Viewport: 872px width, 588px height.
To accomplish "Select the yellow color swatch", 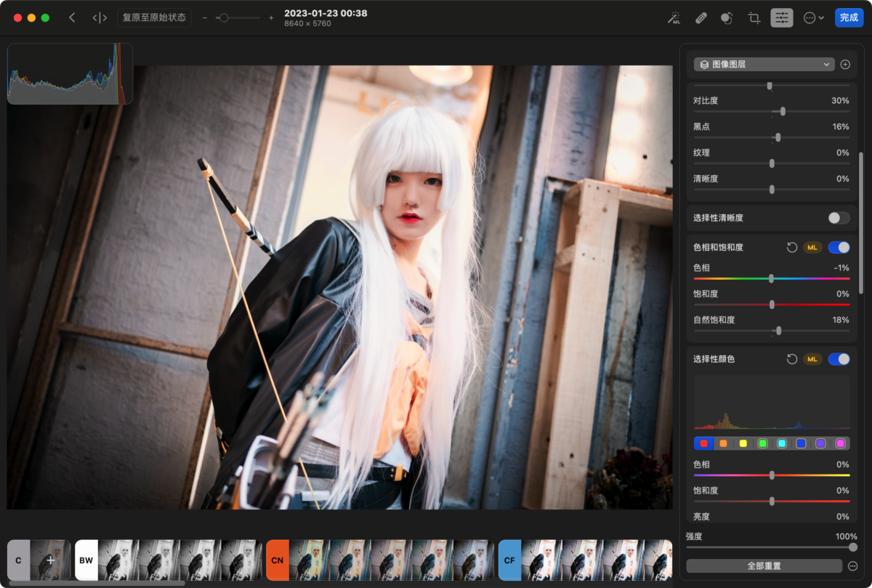I will (743, 443).
